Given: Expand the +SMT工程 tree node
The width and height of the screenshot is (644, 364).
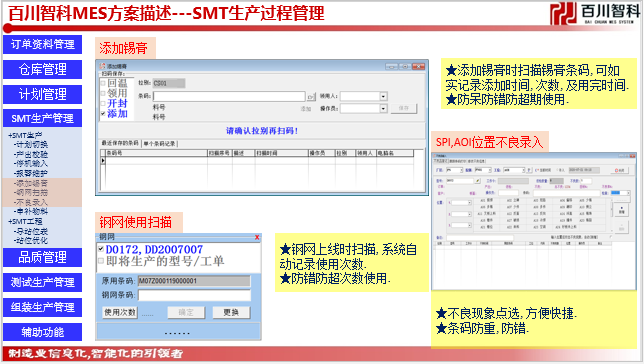Looking at the screenshot, I should coord(25,221).
